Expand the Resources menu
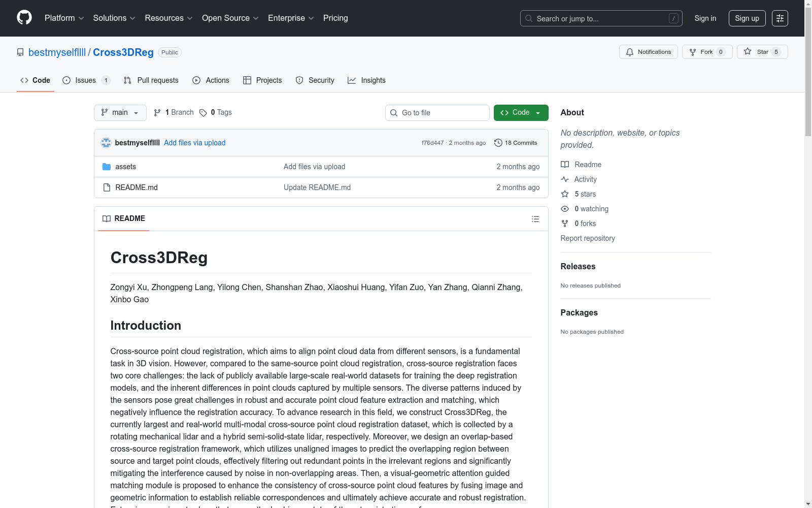This screenshot has width=812, height=508. [x=169, y=18]
